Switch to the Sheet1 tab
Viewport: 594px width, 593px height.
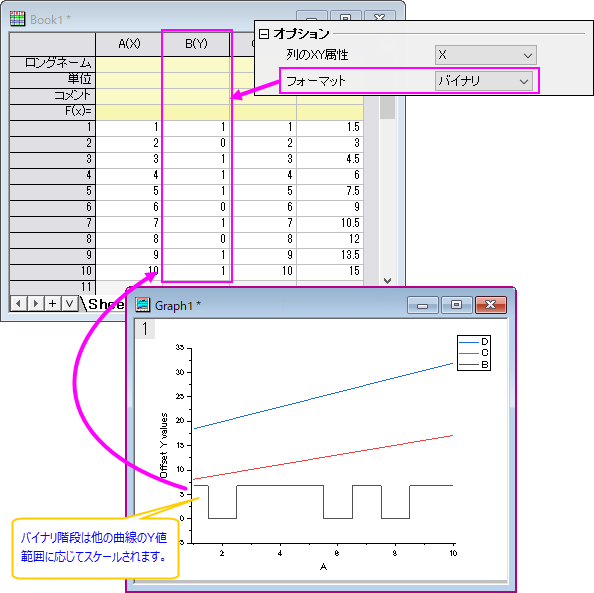(x=106, y=304)
